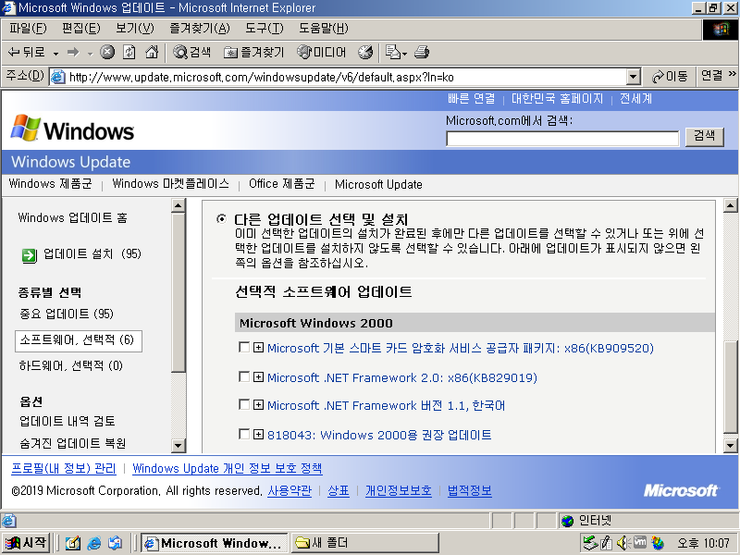Click the main pane scroll down arrow
Viewport: 740px width, 555px height.
730,445
